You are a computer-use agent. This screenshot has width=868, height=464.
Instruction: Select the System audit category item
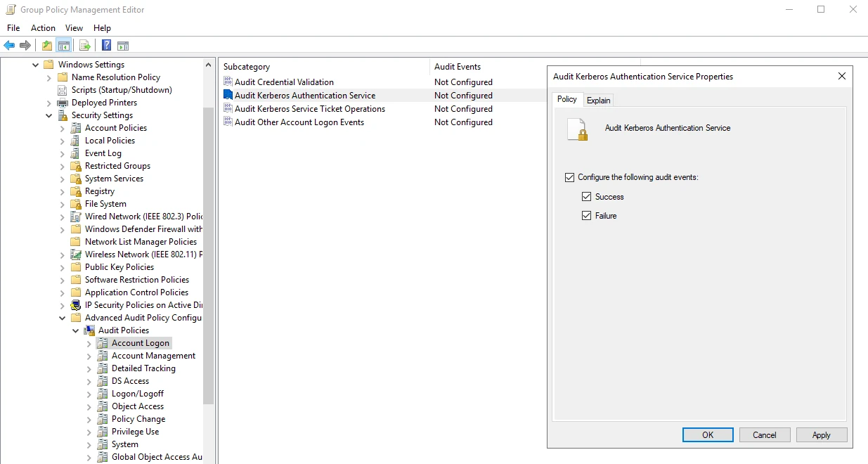point(125,444)
